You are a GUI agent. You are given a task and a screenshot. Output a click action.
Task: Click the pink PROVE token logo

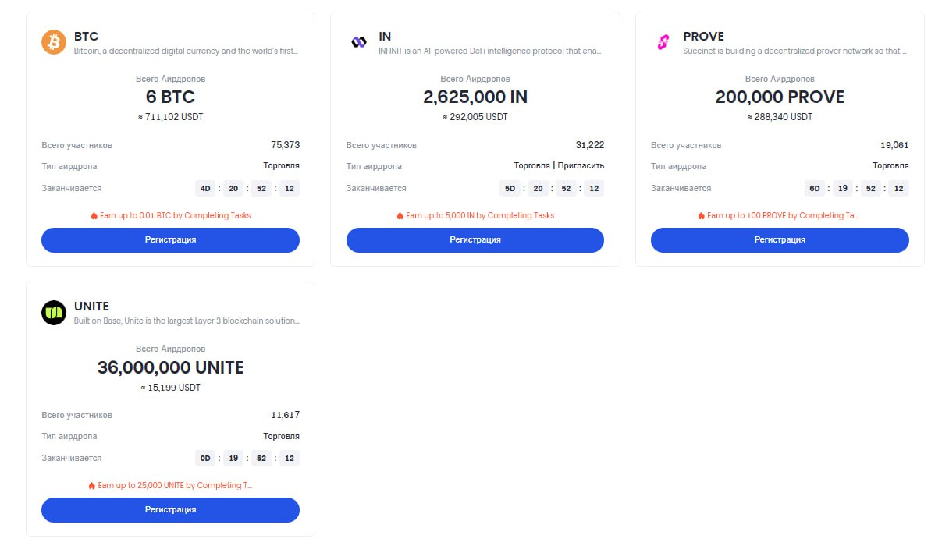click(663, 42)
